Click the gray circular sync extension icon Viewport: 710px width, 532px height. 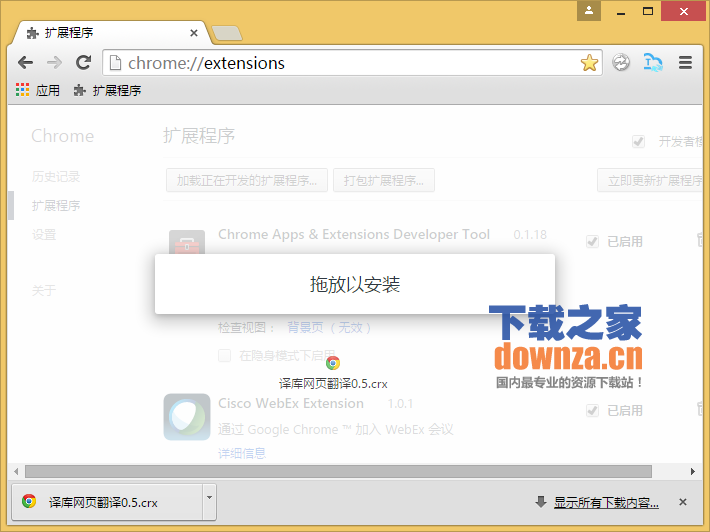[621, 62]
